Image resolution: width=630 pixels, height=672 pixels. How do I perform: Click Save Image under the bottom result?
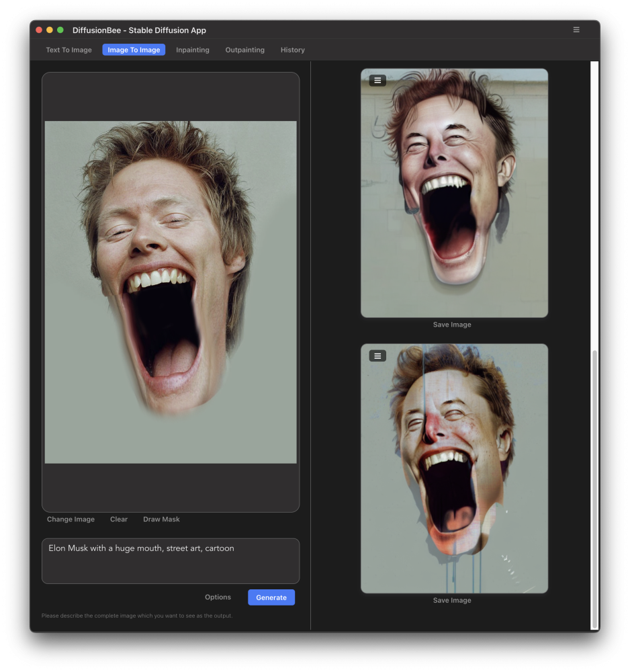click(452, 600)
